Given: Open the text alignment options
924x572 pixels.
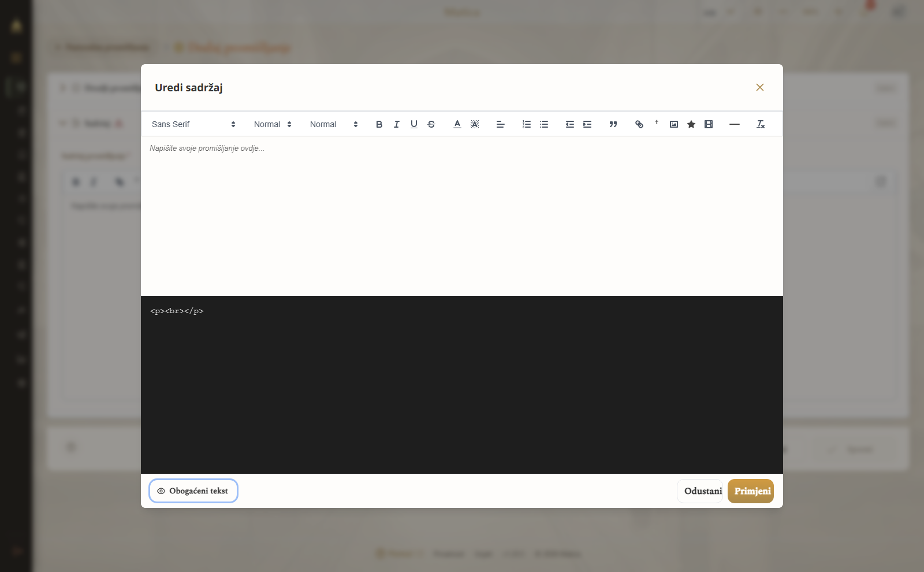Looking at the screenshot, I should [x=500, y=124].
